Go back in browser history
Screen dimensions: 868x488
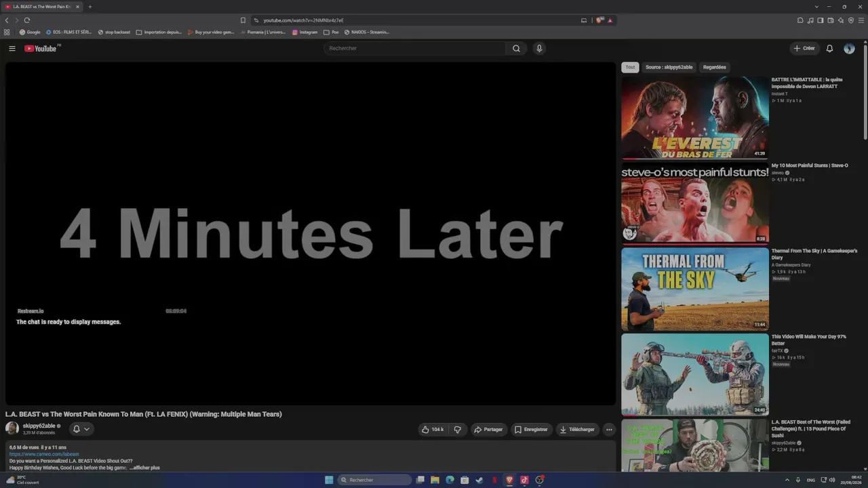coord(7,20)
